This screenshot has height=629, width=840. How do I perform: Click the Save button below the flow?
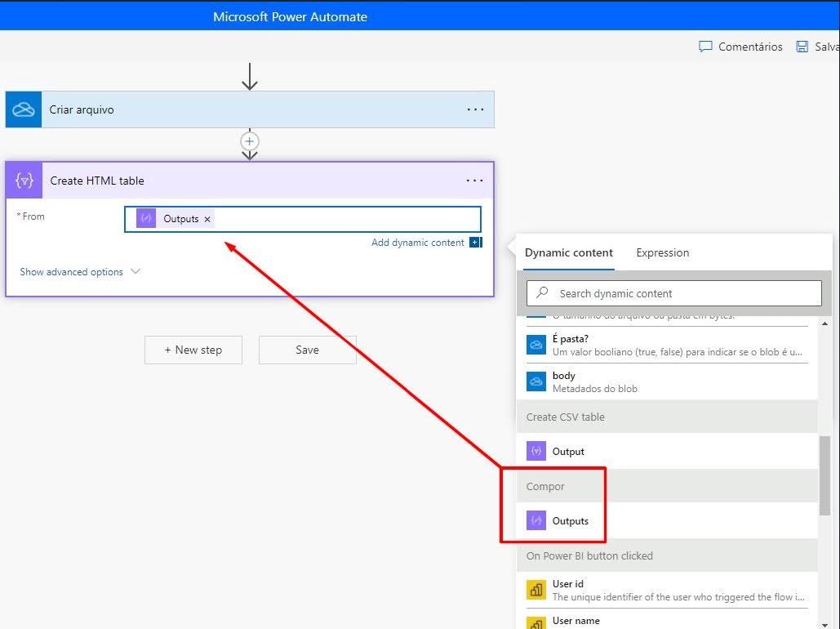coord(307,350)
